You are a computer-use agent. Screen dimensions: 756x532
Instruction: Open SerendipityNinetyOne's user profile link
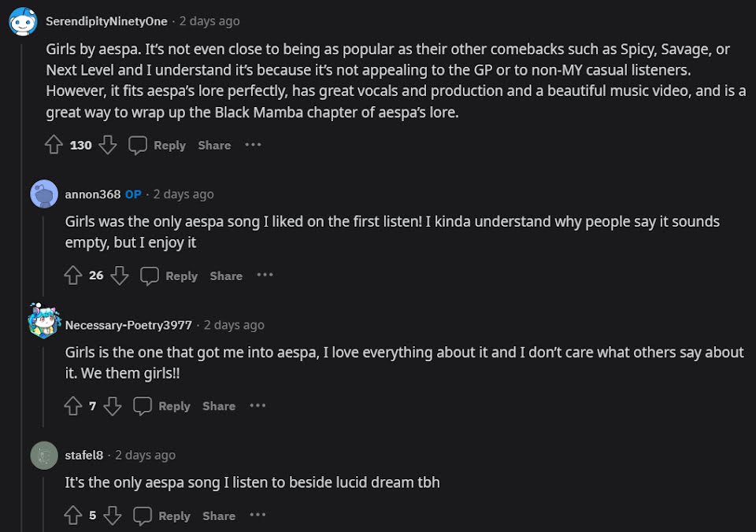click(106, 21)
